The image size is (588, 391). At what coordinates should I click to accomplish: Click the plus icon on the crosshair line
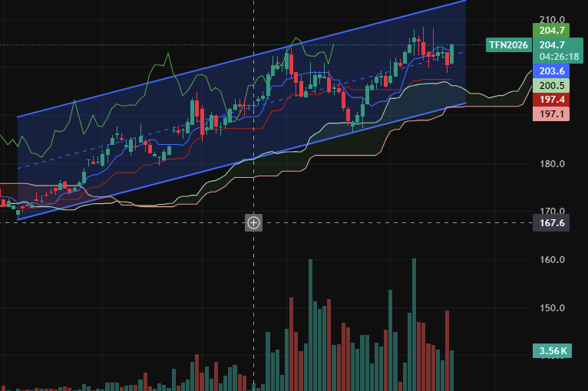coord(253,223)
